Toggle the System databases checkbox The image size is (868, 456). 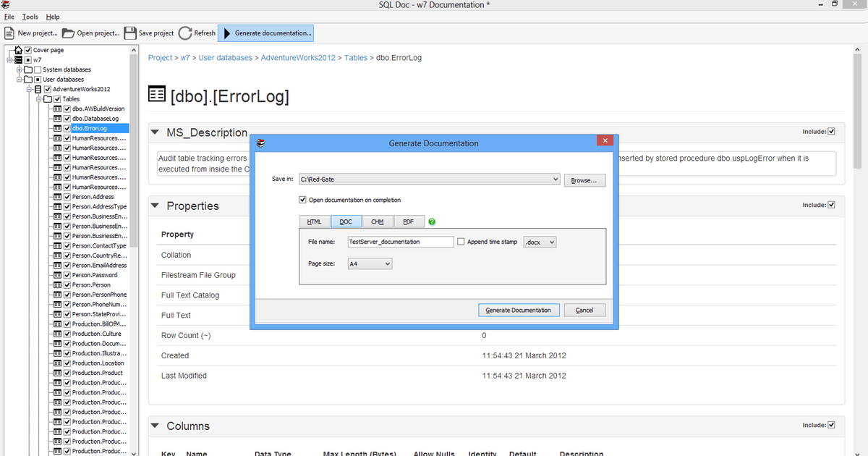38,69
